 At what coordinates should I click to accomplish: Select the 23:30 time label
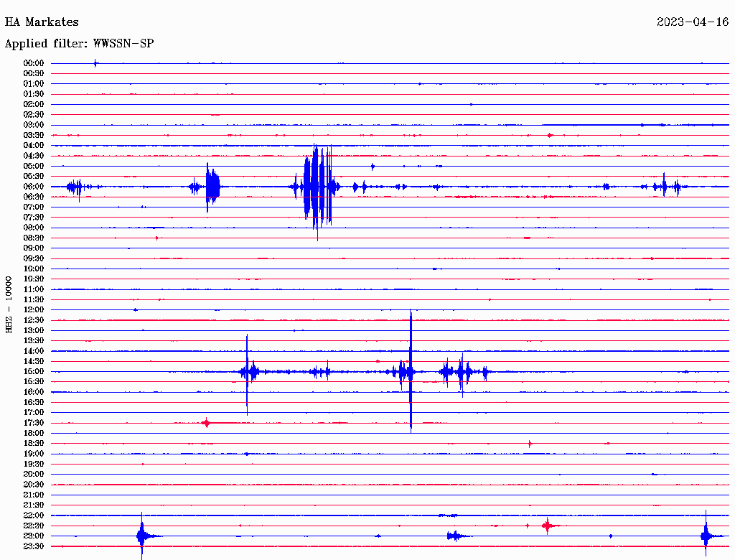tap(34, 546)
